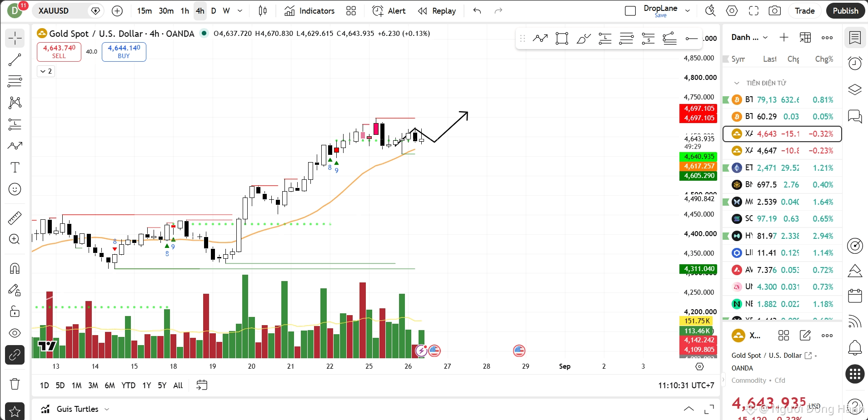Open the candlestick chart type menu
This screenshot has width=868, height=420.
click(263, 11)
